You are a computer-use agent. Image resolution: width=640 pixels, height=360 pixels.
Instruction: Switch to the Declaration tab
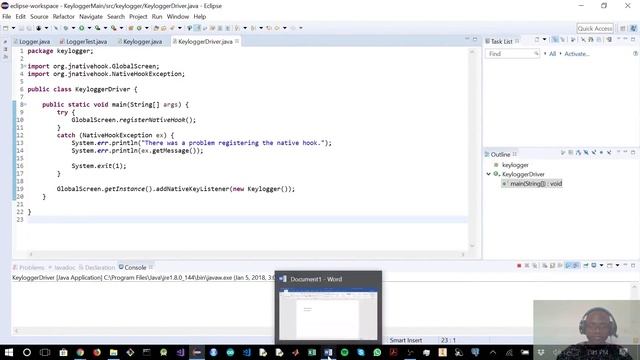click(x=97, y=267)
